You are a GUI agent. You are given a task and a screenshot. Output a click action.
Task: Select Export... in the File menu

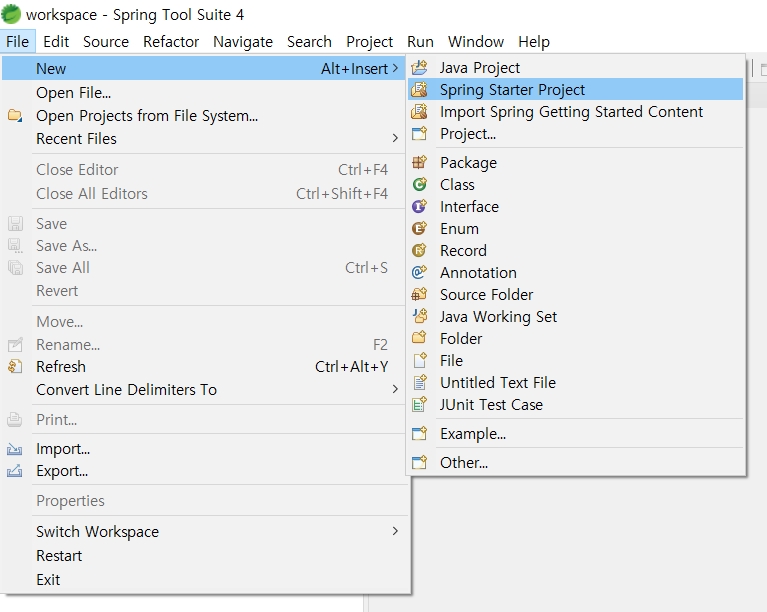click(204, 471)
